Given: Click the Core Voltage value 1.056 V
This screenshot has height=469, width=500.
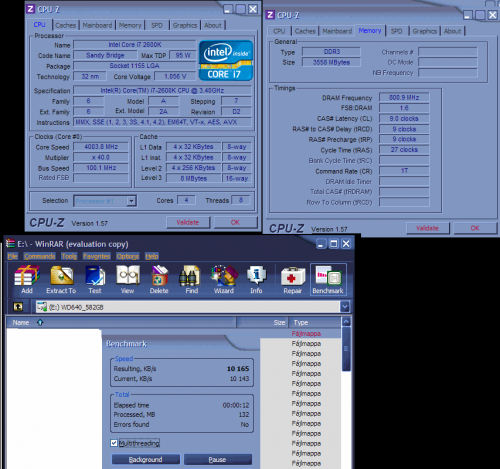Looking at the screenshot, I should coord(175,76).
